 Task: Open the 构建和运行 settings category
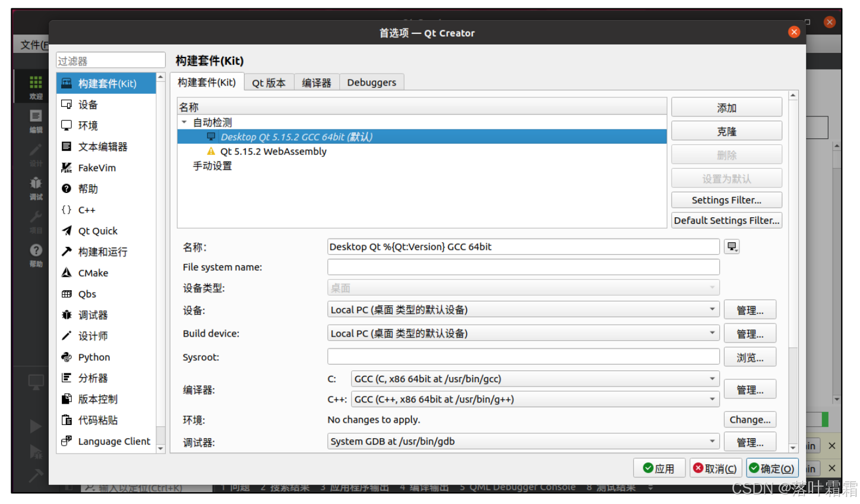[106, 252]
